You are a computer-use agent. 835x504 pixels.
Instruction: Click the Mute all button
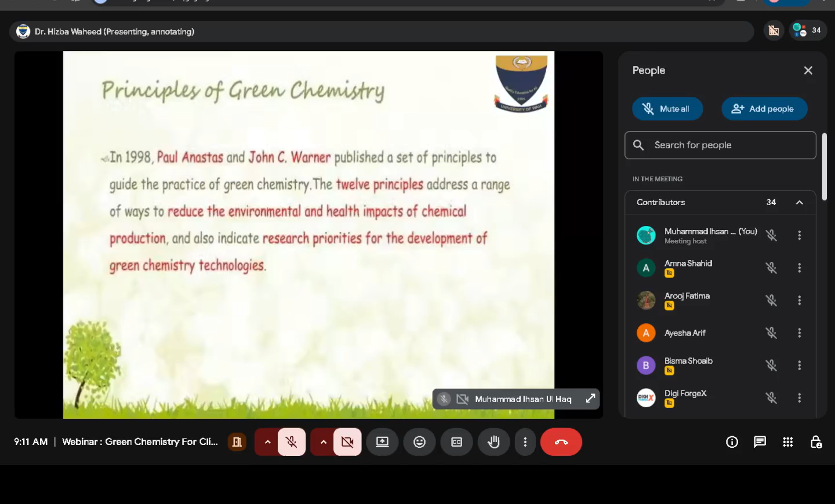pyautogui.click(x=667, y=109)
